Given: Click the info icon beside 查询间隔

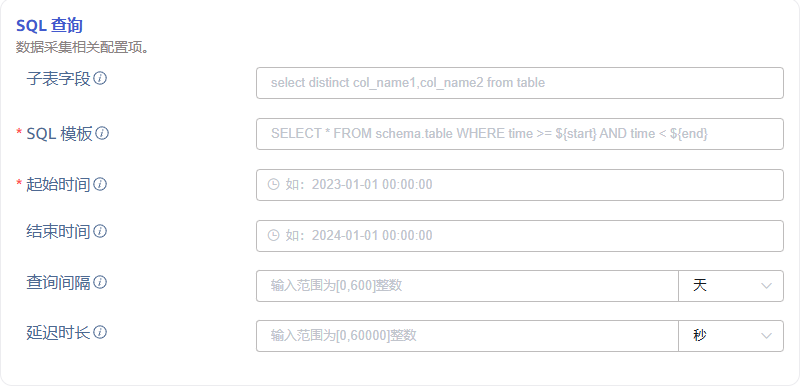Looking at the screenshot, I should click(x=101, y=282).
